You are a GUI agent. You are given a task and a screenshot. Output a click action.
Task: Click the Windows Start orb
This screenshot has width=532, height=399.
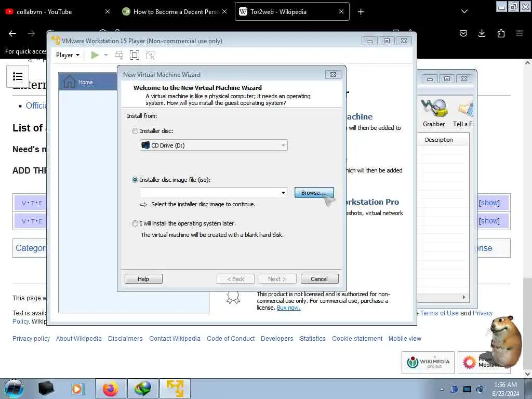(14, 389)
